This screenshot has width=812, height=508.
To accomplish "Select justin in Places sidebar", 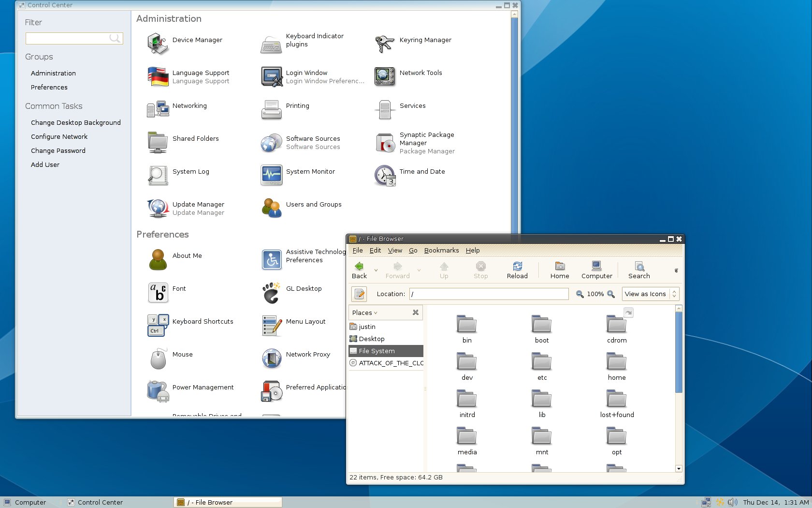I will (x=386, y=327).
